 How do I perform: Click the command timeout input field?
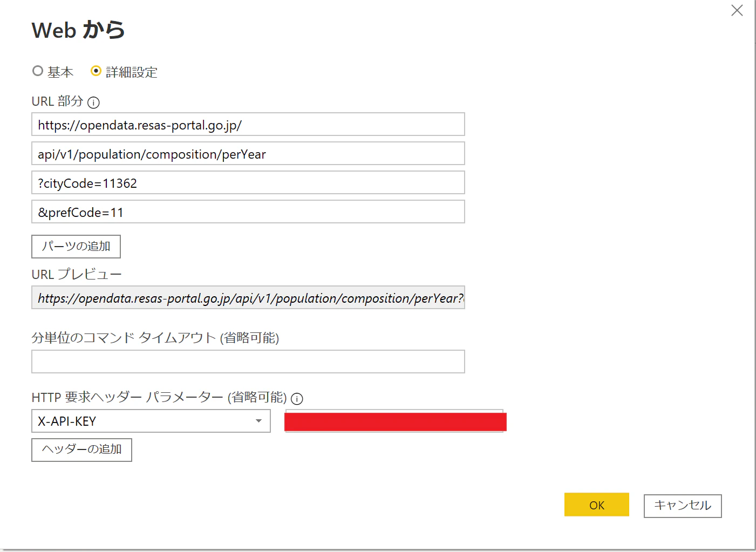coord(248,362)
